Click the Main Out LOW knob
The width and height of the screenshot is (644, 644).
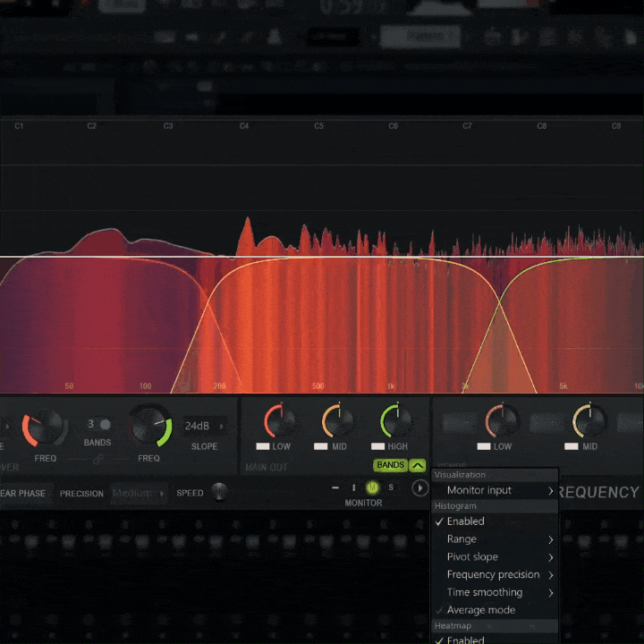[x=280, y=421]
